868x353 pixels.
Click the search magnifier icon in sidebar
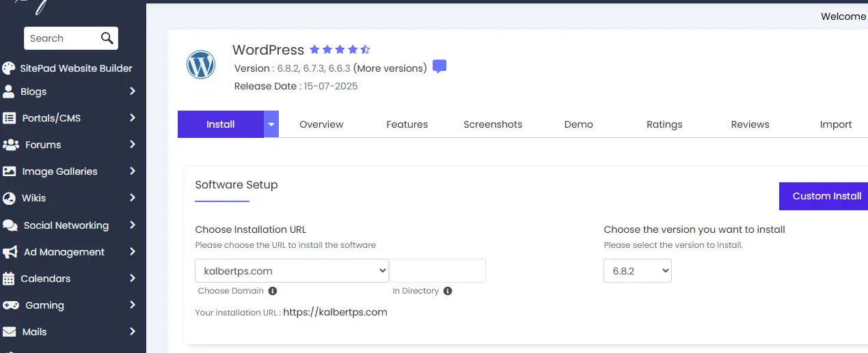pyautogui.click(x=107, y=38)
